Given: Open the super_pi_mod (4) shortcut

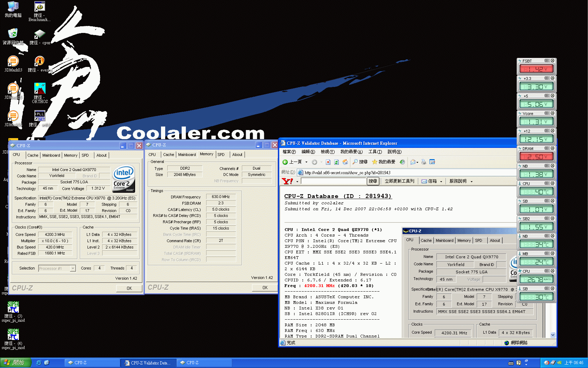Looking at the screenshot, I should click(13, 339).
